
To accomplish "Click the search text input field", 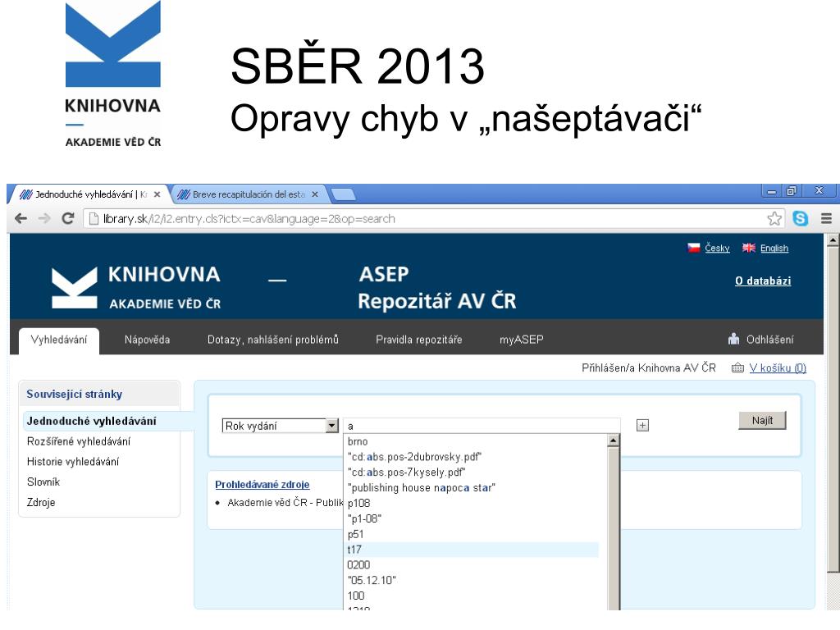I will pos(482,426).
